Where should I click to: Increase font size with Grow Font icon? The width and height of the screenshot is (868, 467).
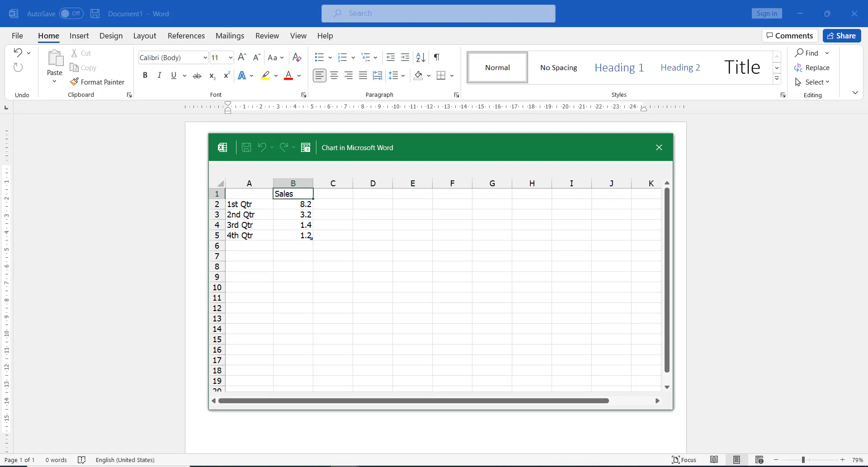tap(242, 57)
